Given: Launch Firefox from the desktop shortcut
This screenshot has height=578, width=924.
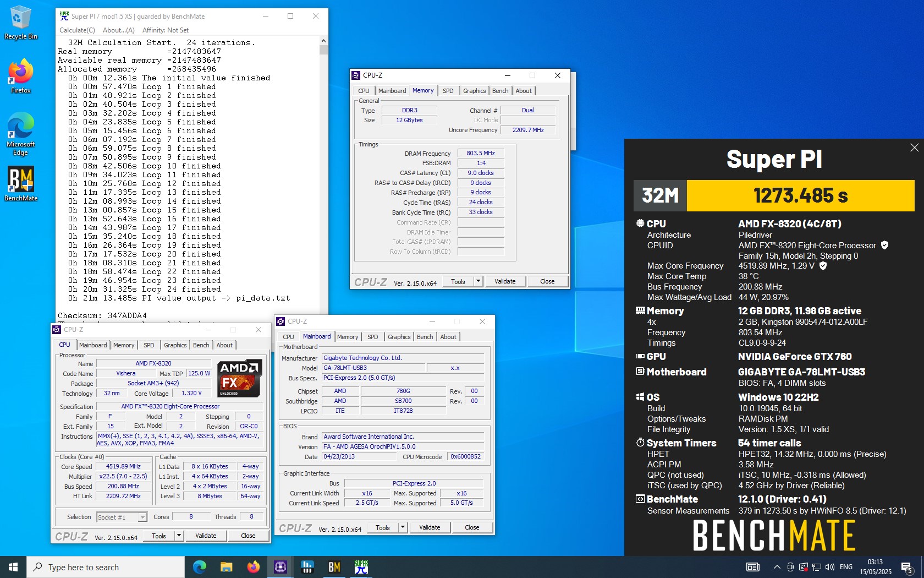Looking at the screenshot, I should pos(21,76).
